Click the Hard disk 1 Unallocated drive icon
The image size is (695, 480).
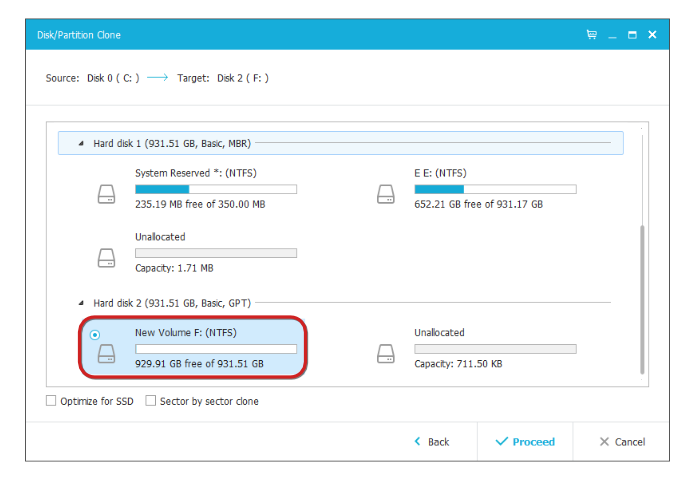106,258
